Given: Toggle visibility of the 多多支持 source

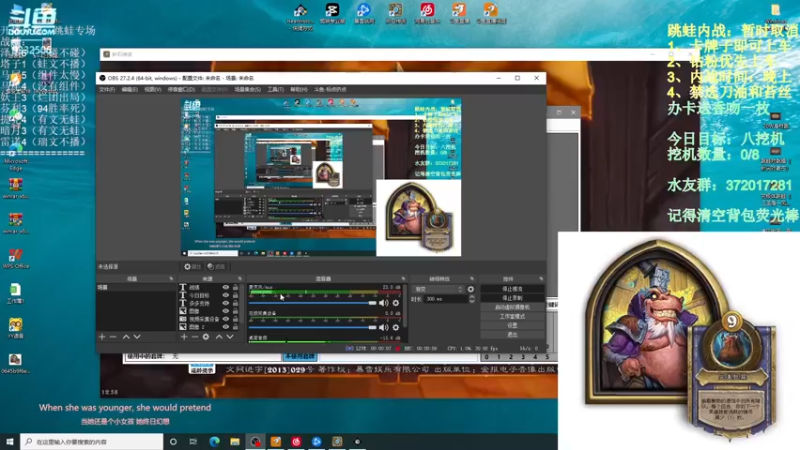Looking at the screenshot, I should (225, 303).
